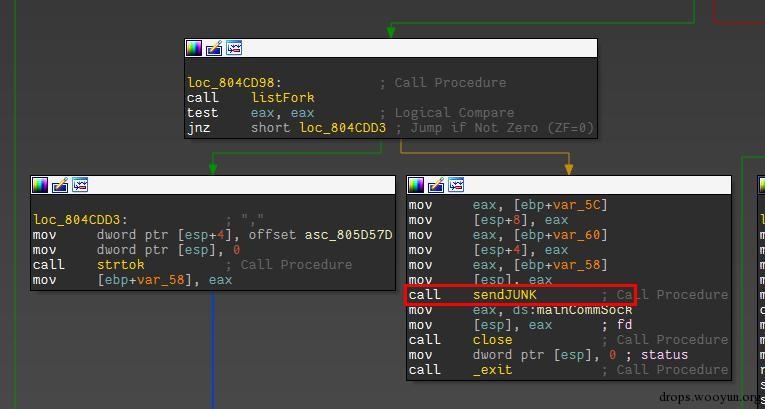The width and height of the screenshot is (765, 409).
Task: Open node color picker on loc_804CDD3 block
Action: point(40,185)
